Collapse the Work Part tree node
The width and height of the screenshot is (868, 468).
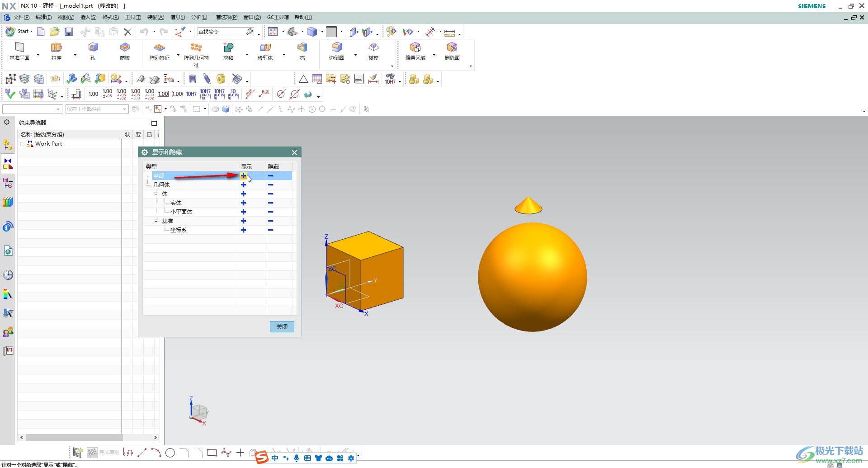(x=23, y=144)
